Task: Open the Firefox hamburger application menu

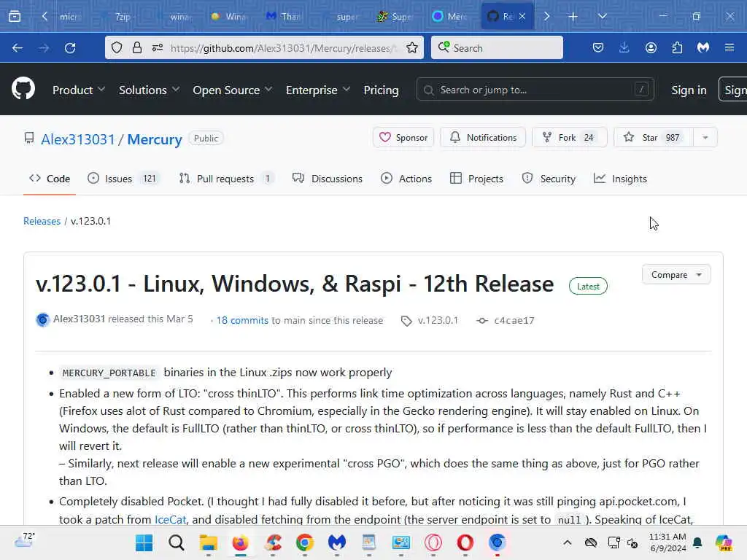Action: [x=729, y=47]
